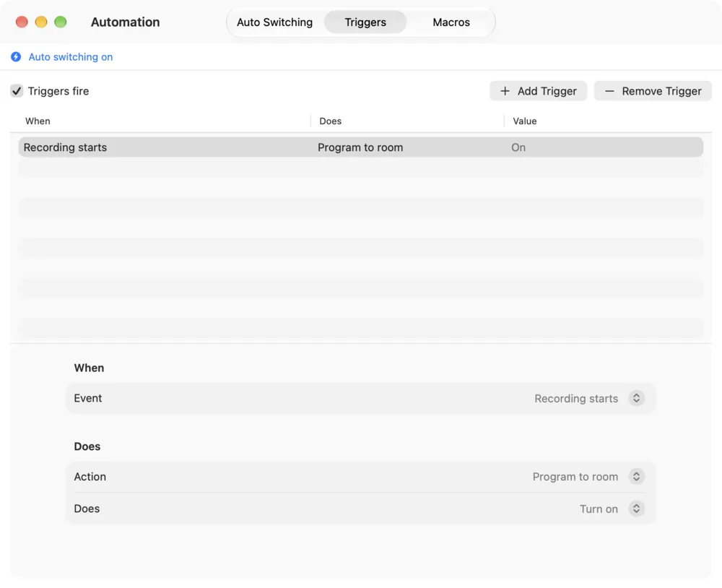Viewport: 722px width, 588px height.
Task: Click the When column header
Action: pos(38,121)
